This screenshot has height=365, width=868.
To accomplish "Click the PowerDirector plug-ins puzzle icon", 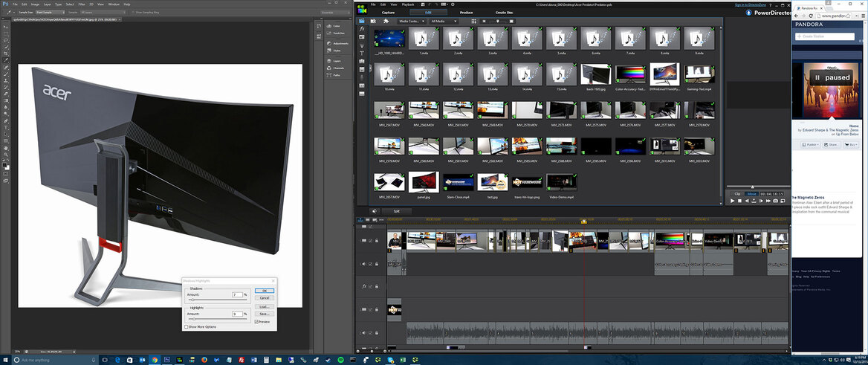I will [x=386, y=21].
